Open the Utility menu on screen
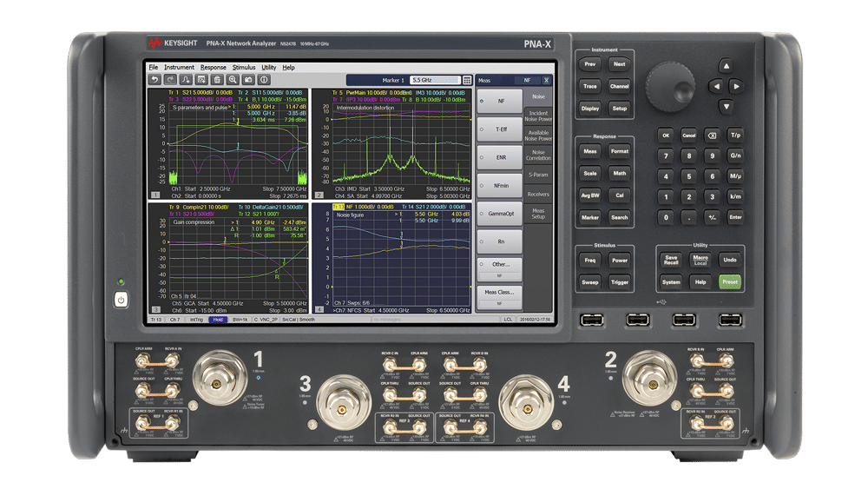 point(268,68)
